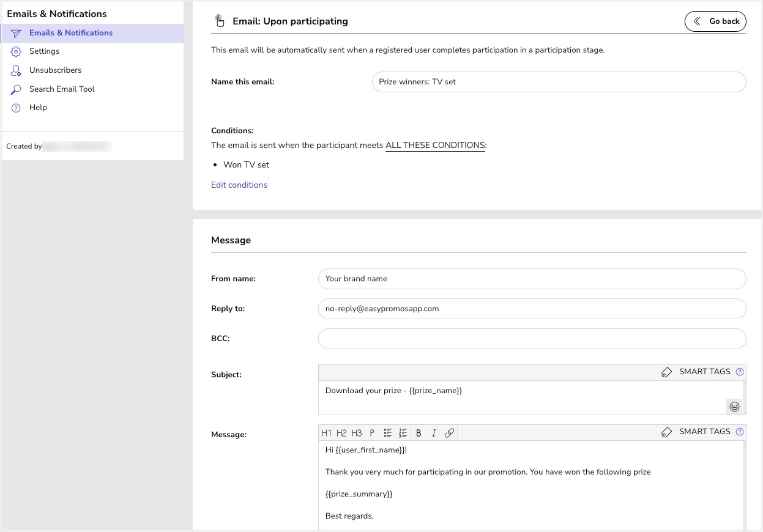Screen dimensions: 763x532
Task: Open Emails & Notifications in the sidebar
Action: 92,33
